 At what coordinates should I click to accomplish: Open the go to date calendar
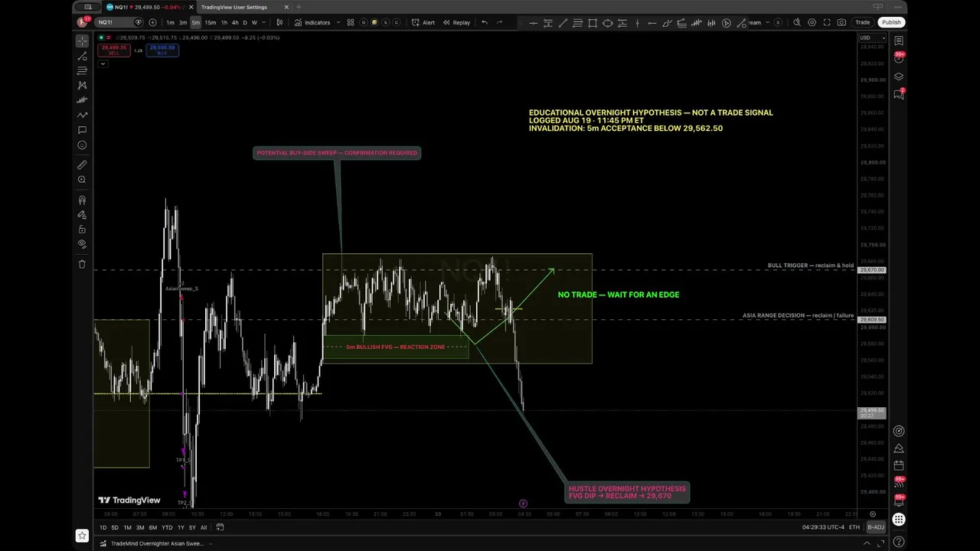[x=220, y=527]
